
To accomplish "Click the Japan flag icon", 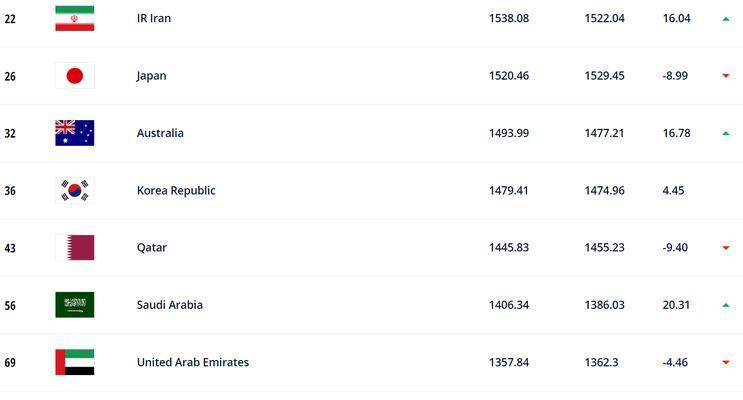I will [x=74, y=76].
